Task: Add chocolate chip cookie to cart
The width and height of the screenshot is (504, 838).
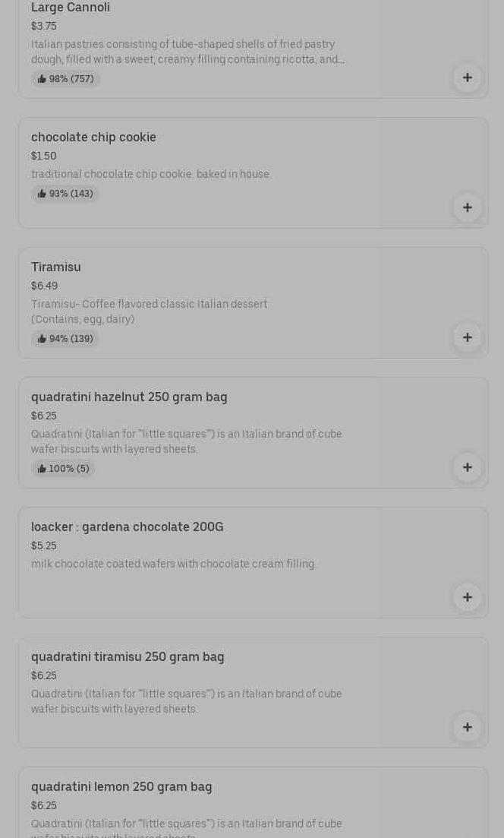Action: [x=467, y=207]
